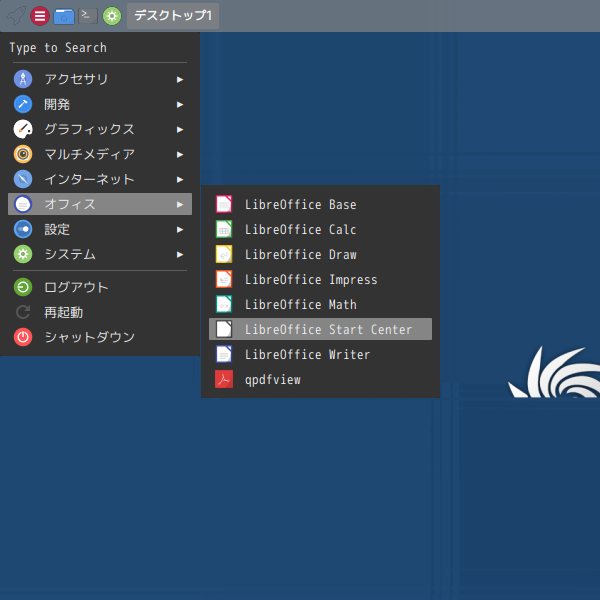Launch the terminal from top panel

pyautogui.click(x=88, y=16)
